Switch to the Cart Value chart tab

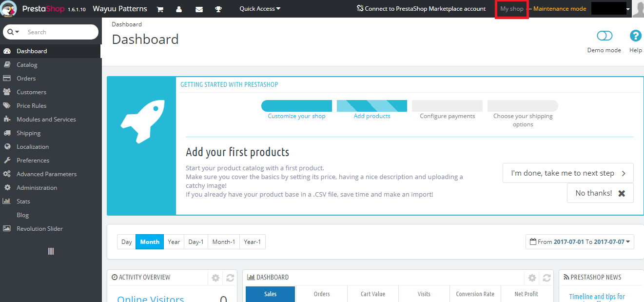373,294
